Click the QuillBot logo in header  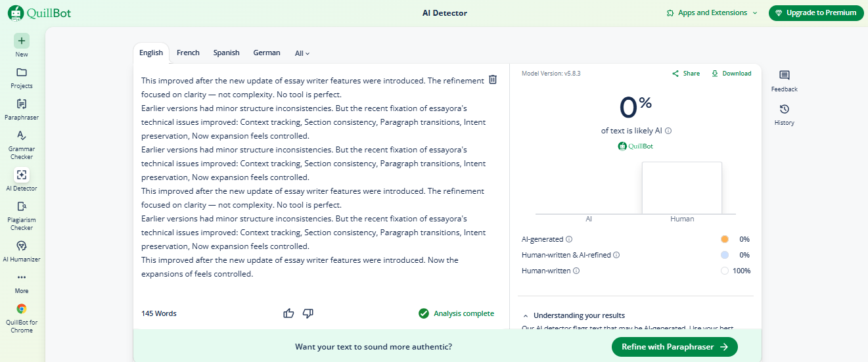41,12
